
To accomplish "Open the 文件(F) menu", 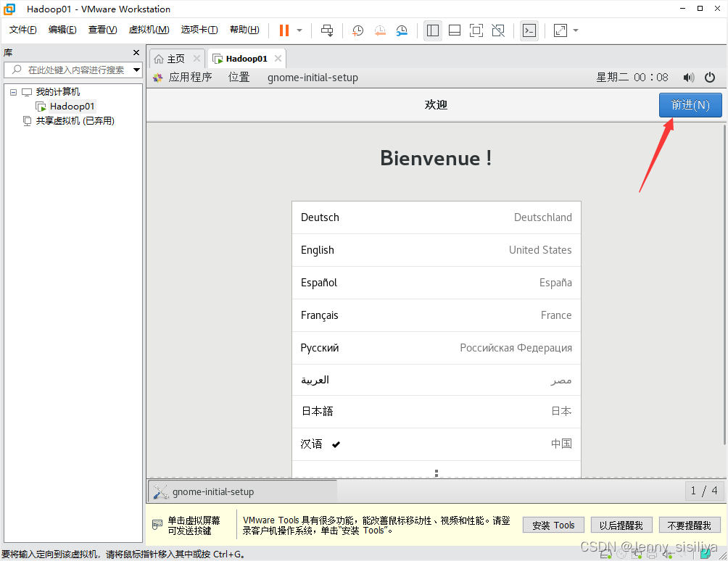I will [22, 30].
